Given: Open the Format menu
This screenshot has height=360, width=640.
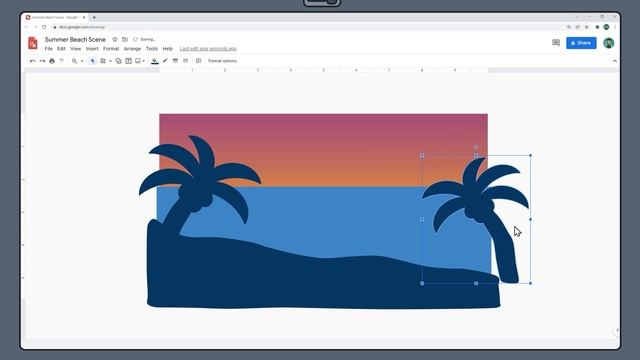Looking at the screenshot, I should [x=111, y=49].
